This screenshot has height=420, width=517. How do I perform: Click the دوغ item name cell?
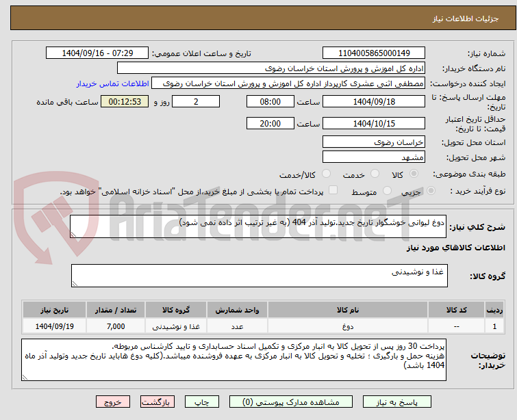click(x=348, y=326)
